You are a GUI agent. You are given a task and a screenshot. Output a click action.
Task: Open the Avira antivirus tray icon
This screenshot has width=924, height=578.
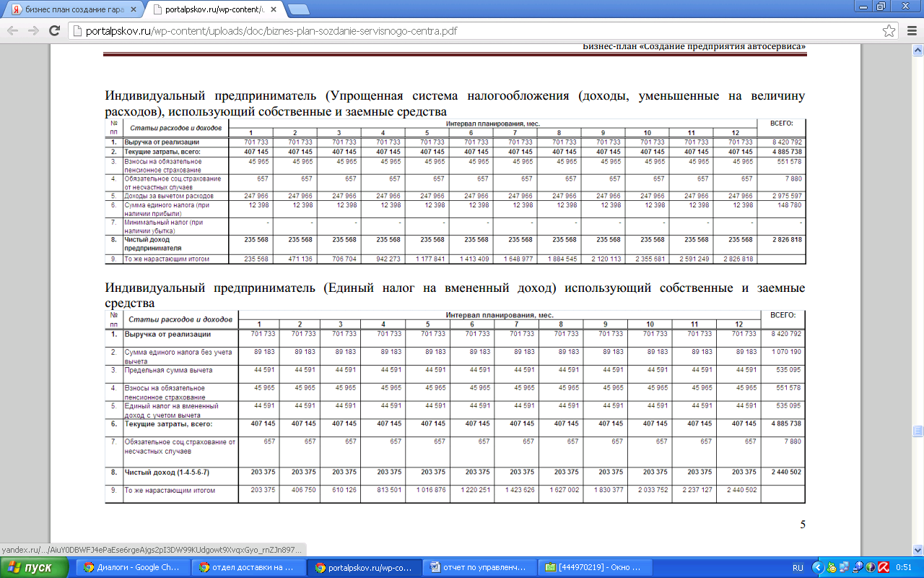pyautogui.click(x=882, y=568)
